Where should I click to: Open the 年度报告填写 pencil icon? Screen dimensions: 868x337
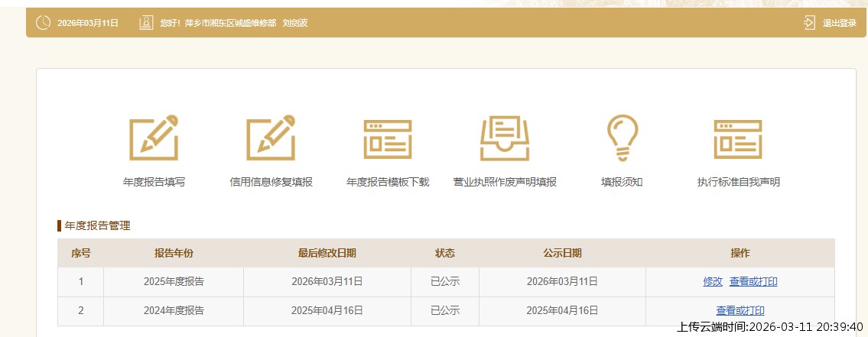pyautogui.click(x=154, y=138)
